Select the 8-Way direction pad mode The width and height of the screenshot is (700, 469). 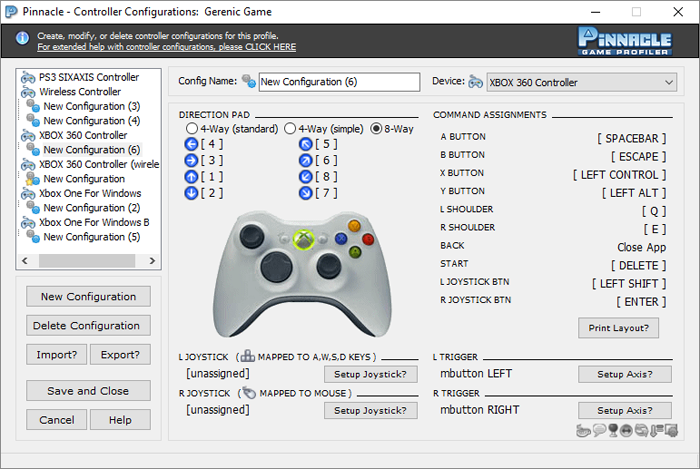click(376, 129)
